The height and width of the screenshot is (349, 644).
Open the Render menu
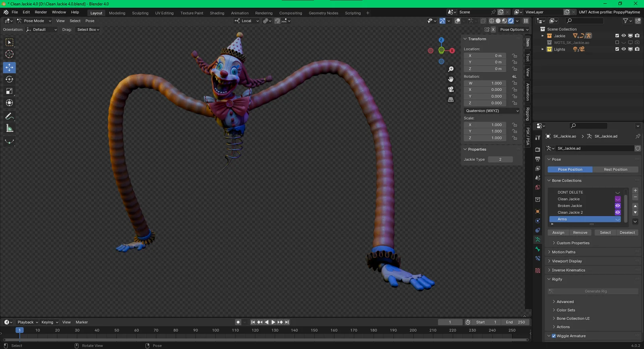pos(41,12)
